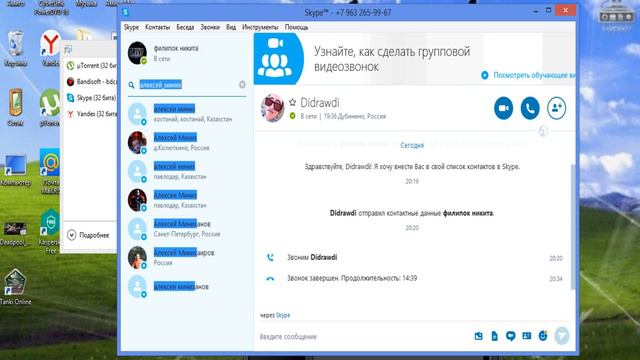640x360 pixels.
Task: Send a file using the document icon
Action: click(x=494, y=336)
